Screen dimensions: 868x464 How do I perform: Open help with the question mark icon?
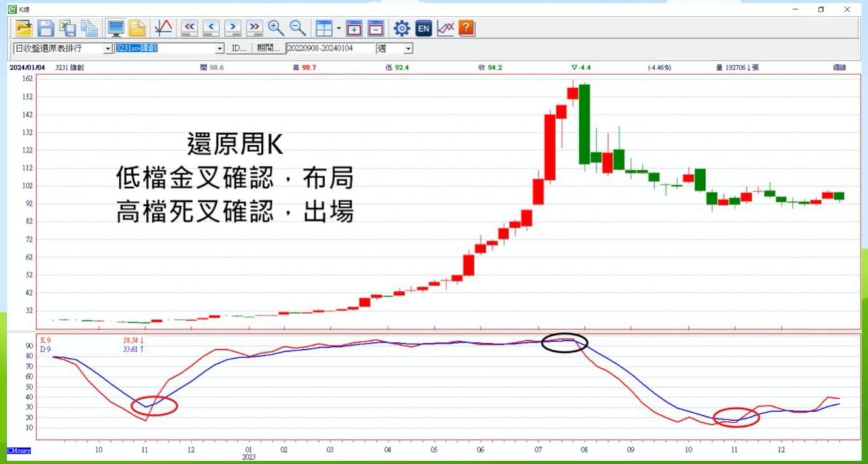tap(467, 28)
